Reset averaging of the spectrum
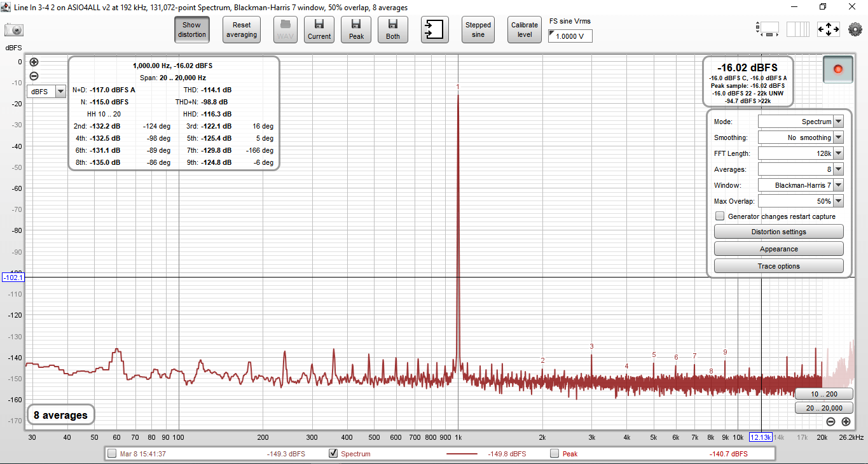 242,30
